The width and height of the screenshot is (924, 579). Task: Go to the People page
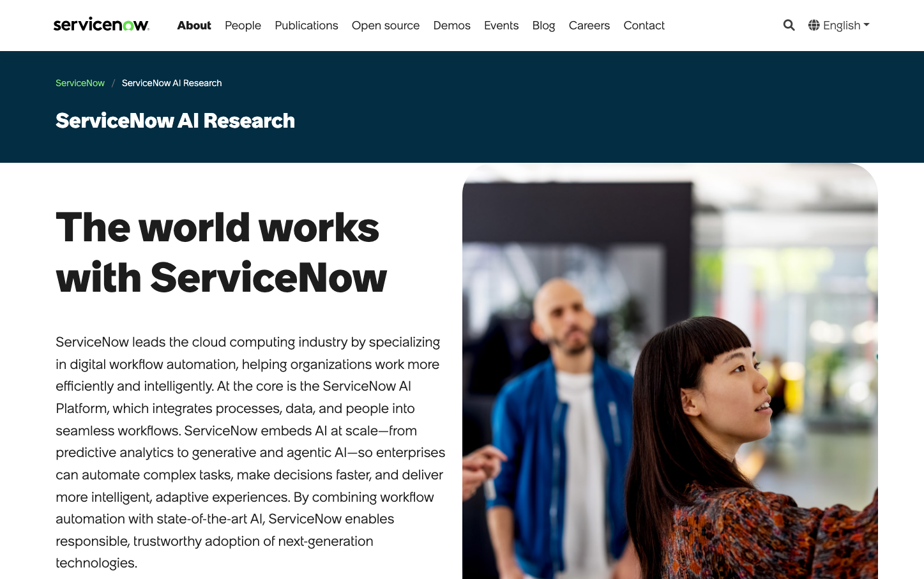[243, 25]
